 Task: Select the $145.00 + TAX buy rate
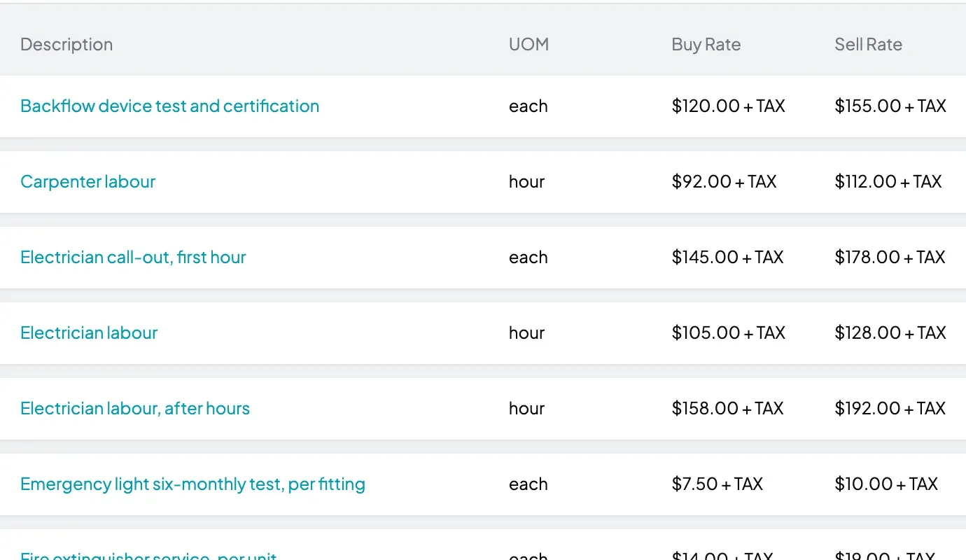click(x=727, y=257)
